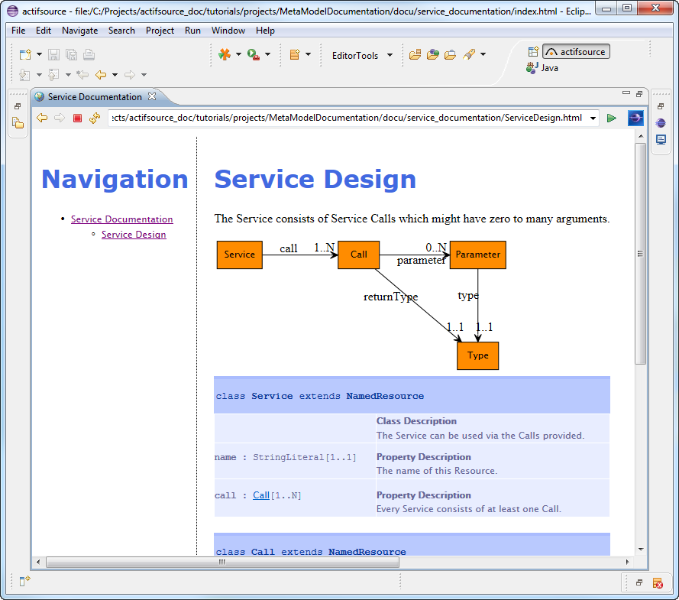The image size is (679, 600).
Task: Open the Window menu
Action: [228, 31]
